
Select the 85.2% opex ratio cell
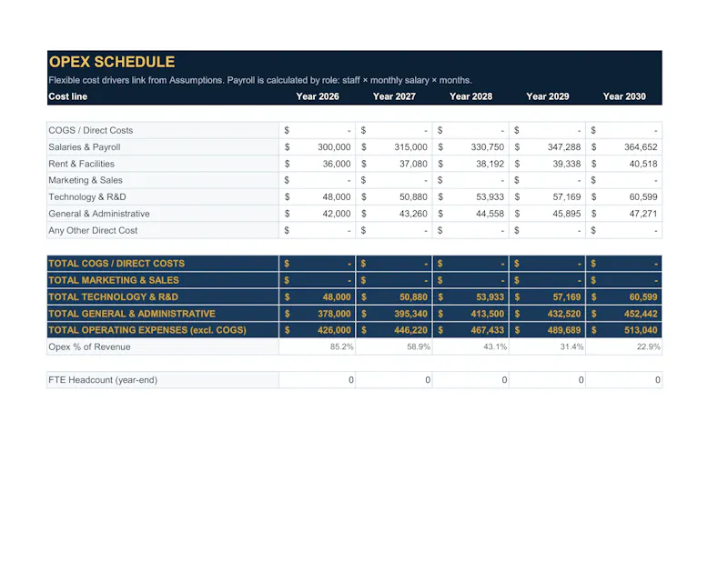[x=317, y=346]
